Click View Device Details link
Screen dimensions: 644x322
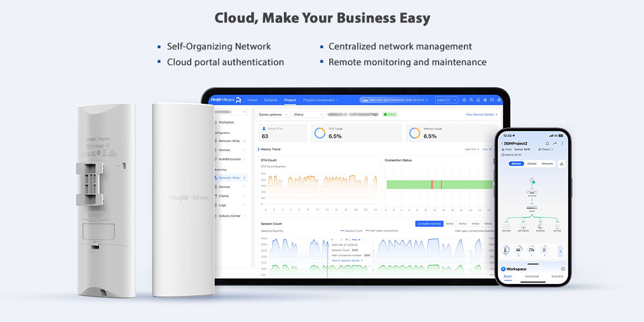pos(481,114)
